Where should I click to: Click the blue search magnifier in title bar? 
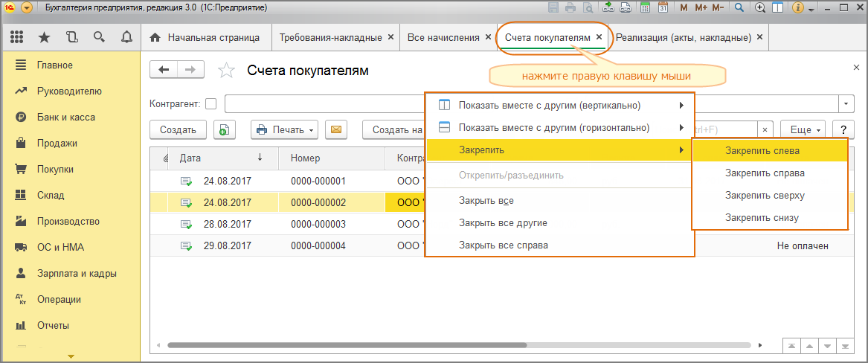pos(739,8)
